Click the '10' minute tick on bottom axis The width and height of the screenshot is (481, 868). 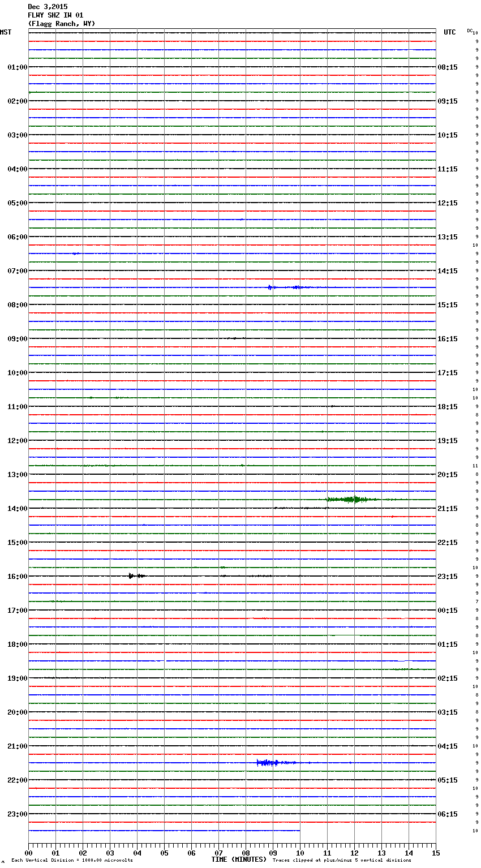tap(300, 853)
